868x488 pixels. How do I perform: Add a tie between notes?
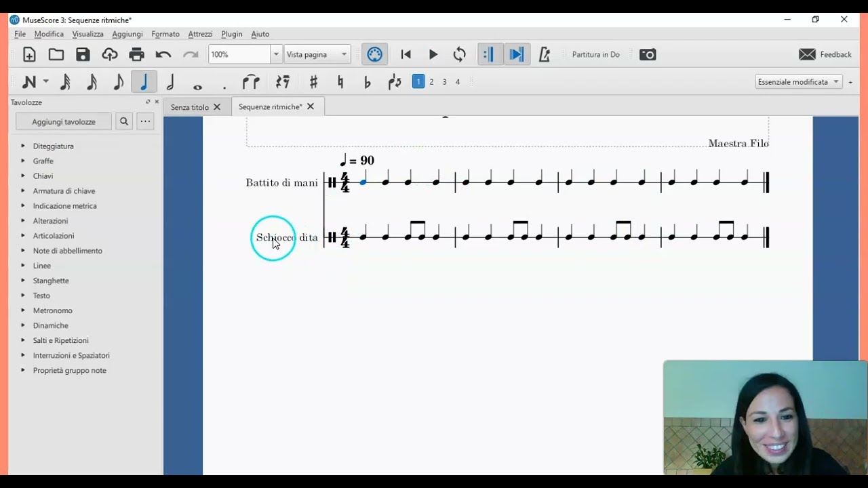(251, 82)
